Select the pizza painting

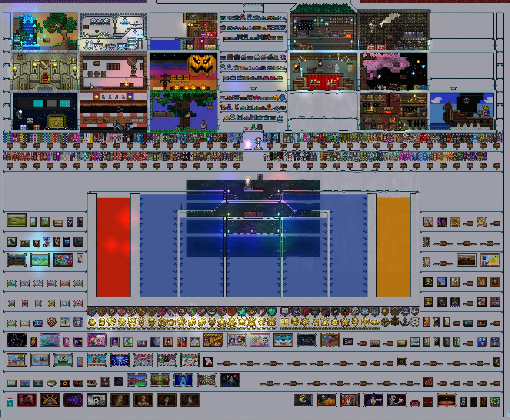[x=213, y=340]
